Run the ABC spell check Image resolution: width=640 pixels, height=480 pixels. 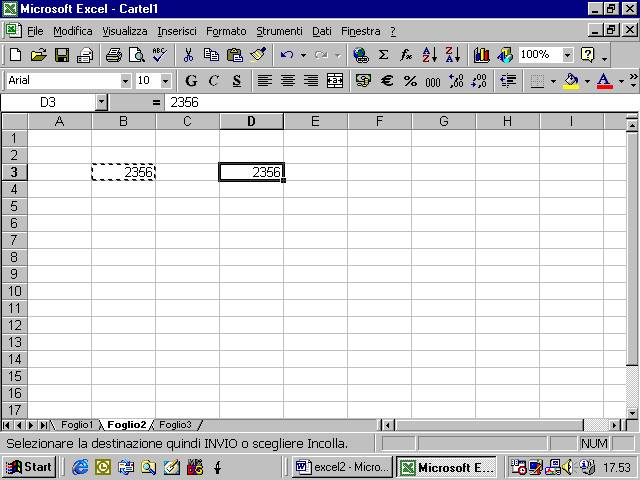pyautogui.click(x=160, y=55)
